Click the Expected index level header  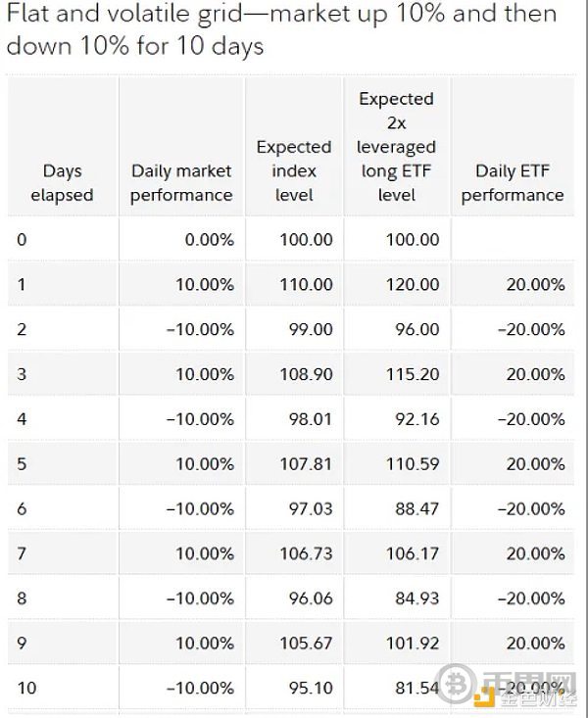pos(294,170)
